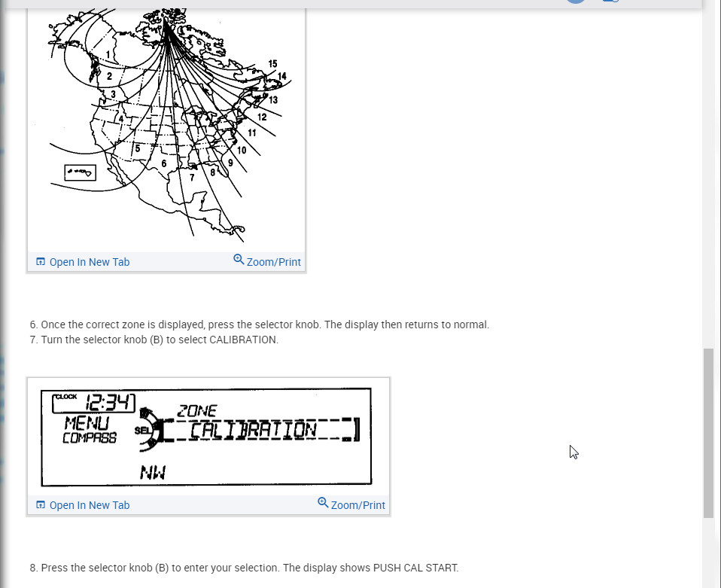Click the vertical scrollbar thumb
The width and height of the screenshot is (721, 588).
point(709,434)
